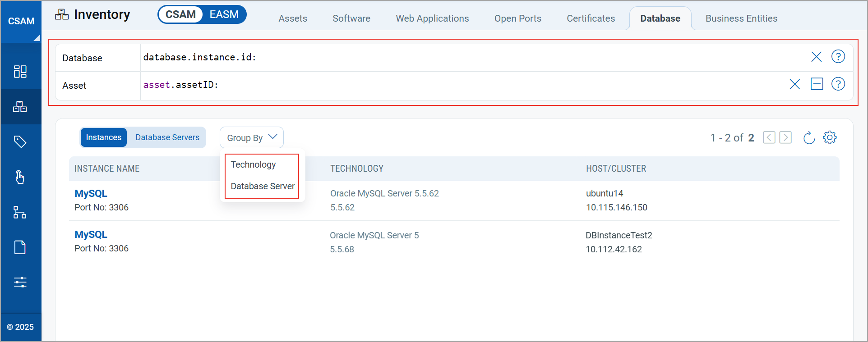Sort by Host/Cluster column header
The width and height of the screenshot is (868, 342).
coord(616,169)
